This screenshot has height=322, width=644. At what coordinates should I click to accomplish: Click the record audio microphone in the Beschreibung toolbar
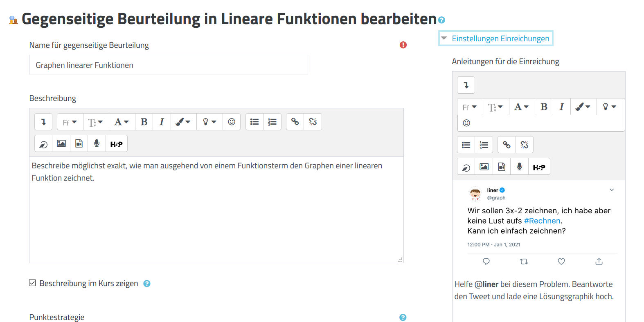click(x=97, y=144)
